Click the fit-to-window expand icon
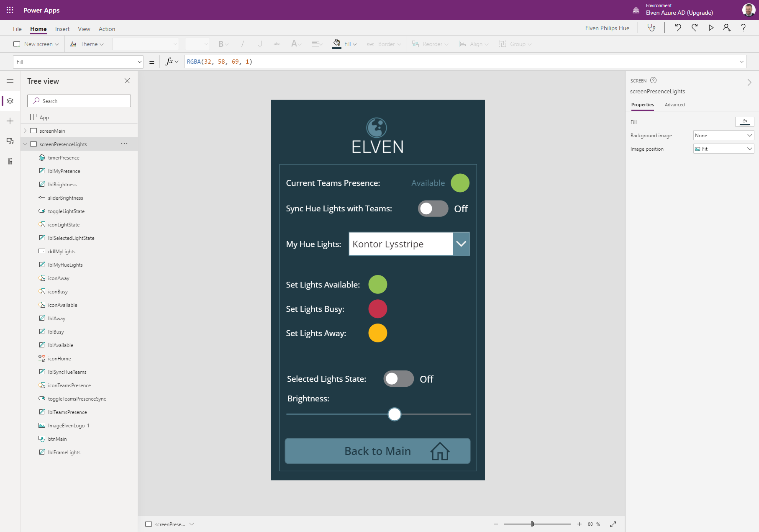The width and height of the screenshot is (759, 532). click(x=613, y=524)
